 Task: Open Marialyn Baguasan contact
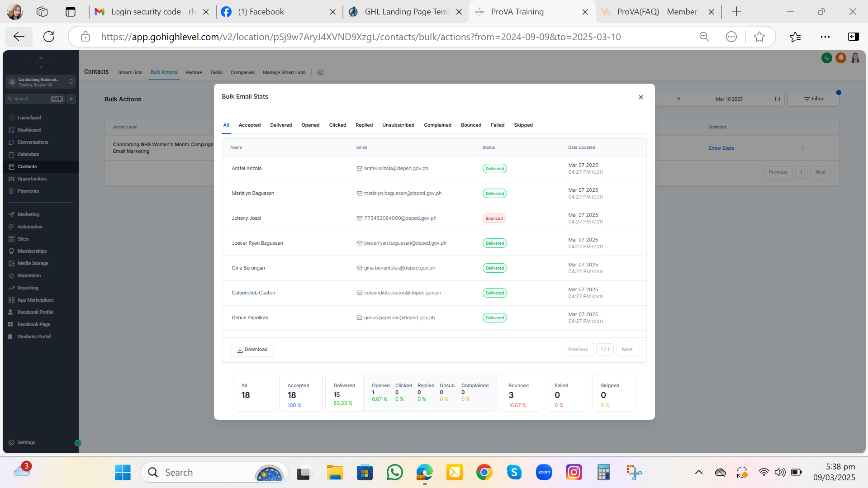coord(253,194)
